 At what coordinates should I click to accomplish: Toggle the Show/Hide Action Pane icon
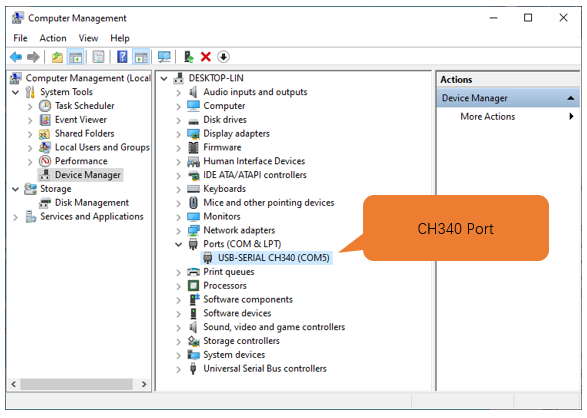point(141,57)
